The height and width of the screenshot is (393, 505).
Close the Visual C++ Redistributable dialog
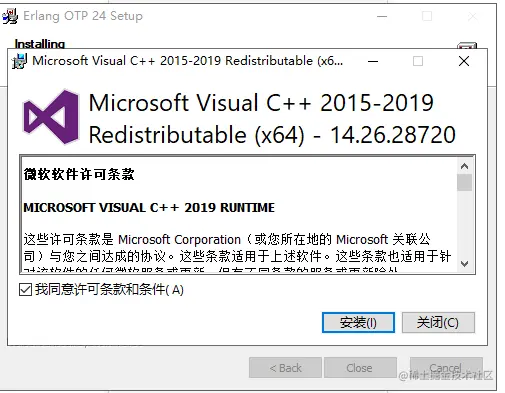pyautogui.click(x=464, y=61)
